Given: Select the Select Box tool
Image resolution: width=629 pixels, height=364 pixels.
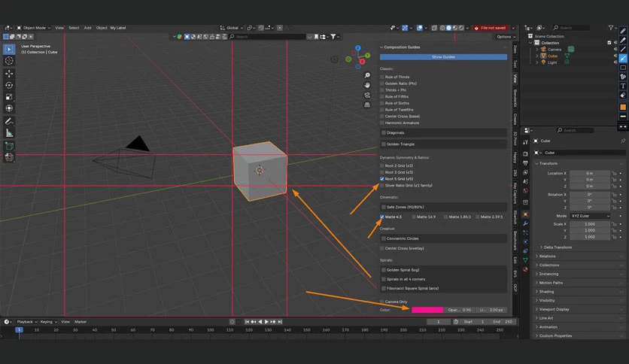Looking at the screenshot, I should coord(9,49).
